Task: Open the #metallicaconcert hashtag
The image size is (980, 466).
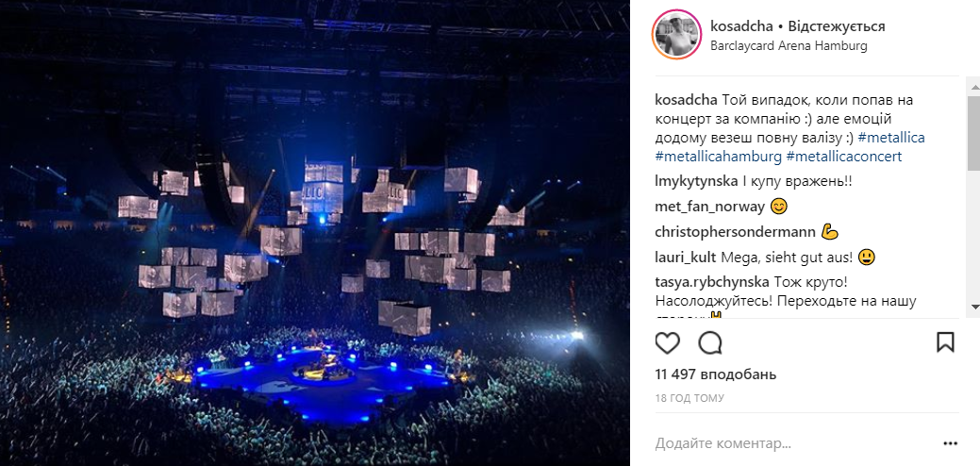Action: coord(843,157)
